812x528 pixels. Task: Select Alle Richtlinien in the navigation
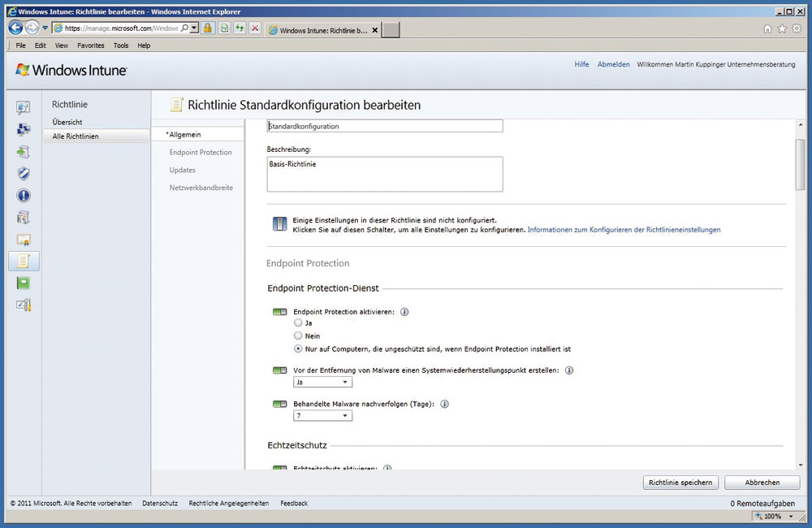97,136
